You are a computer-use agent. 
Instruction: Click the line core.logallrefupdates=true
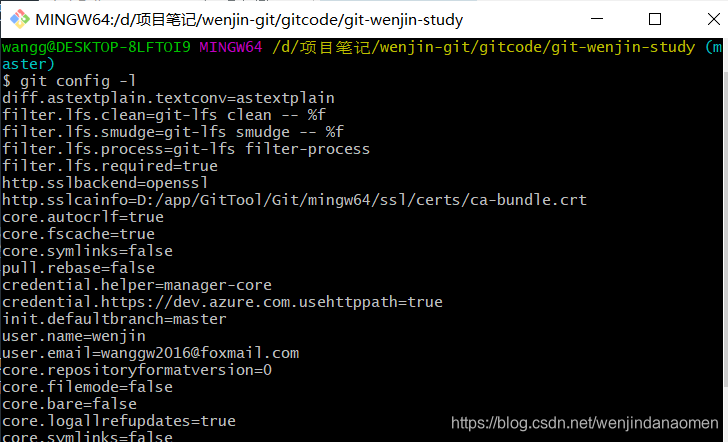(119, 421)
